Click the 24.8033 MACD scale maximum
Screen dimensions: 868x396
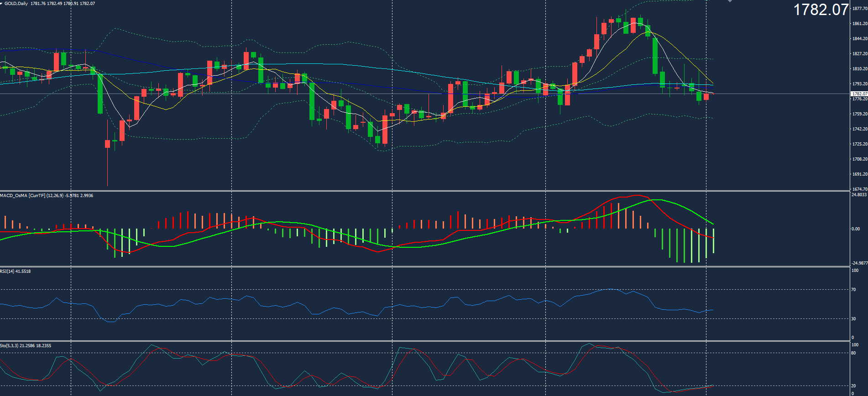[x=859, y=195]
